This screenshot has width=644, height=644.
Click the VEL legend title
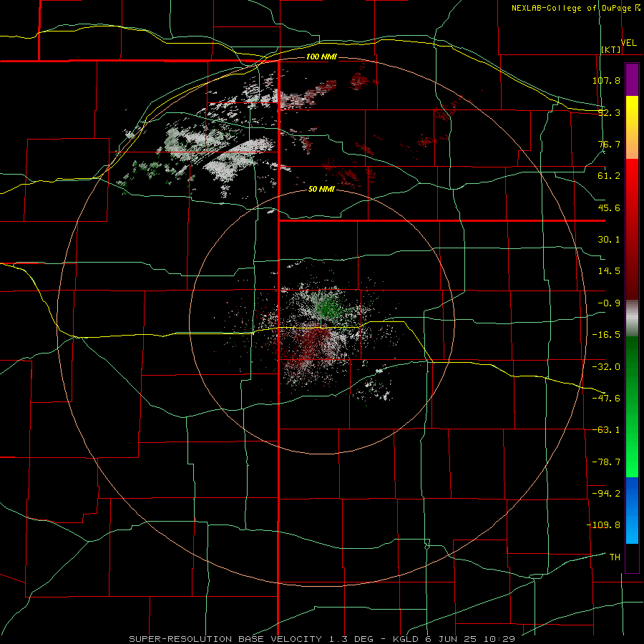pyautogui.click(x=628, y=43)
